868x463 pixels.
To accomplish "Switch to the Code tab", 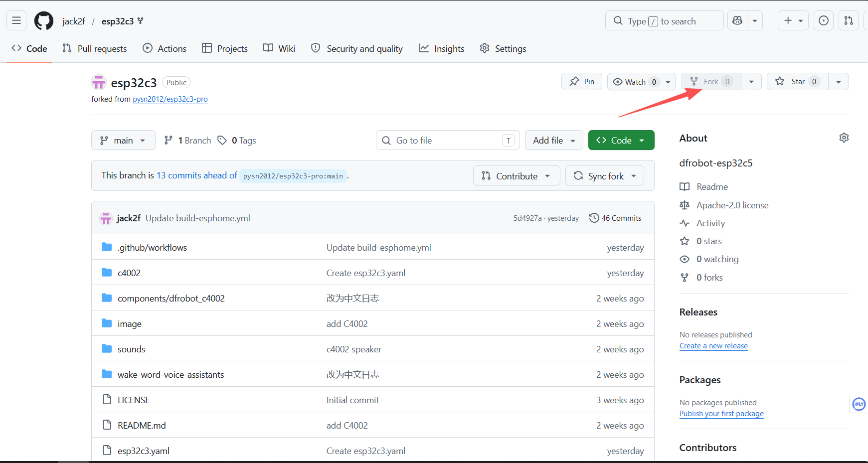I will click(29, 48).
